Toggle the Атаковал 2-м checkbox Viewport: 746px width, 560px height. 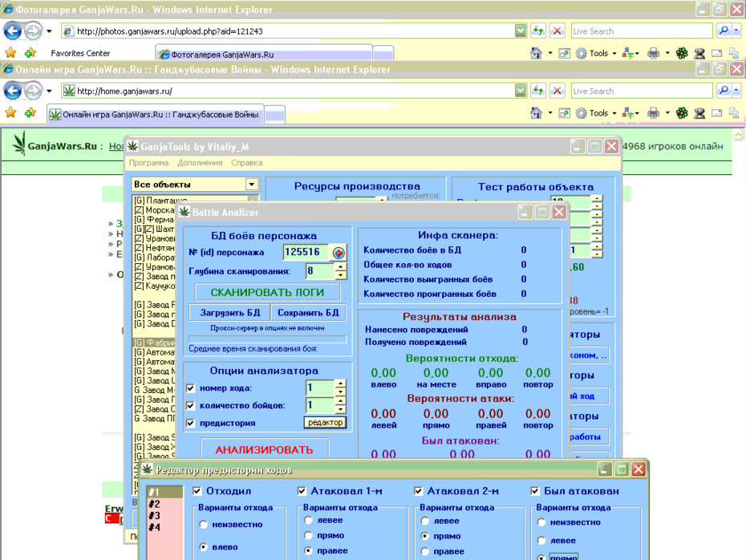point(418,491)
